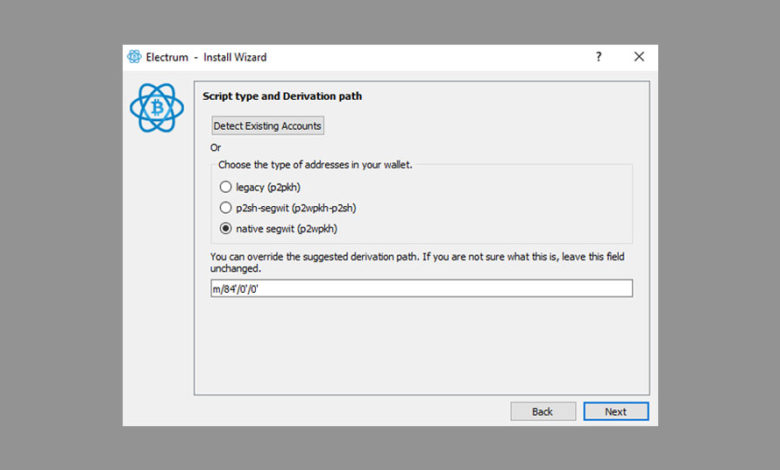Go to previous step with Back button
780x470 pixels.
tap(543, 411)
